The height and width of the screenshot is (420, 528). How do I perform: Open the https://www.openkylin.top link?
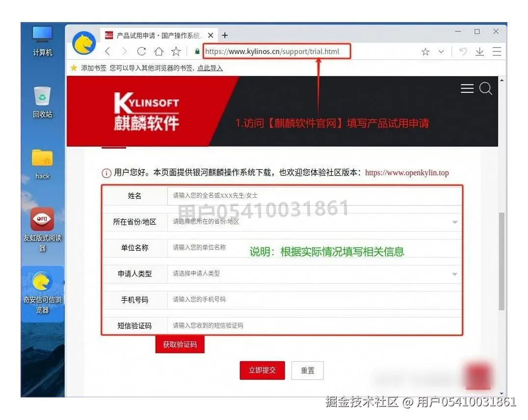[405, 173]
